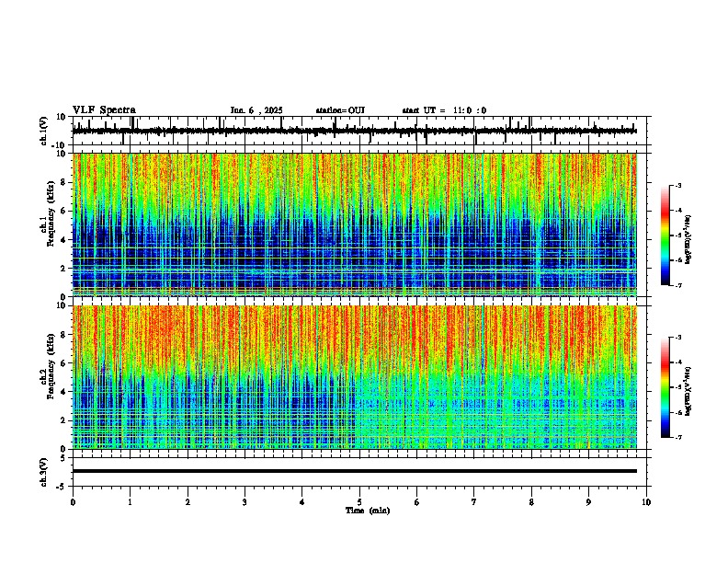Click the ch.1 colorbar "log(PSD)(V²/Hz)" label

(688, 240)
